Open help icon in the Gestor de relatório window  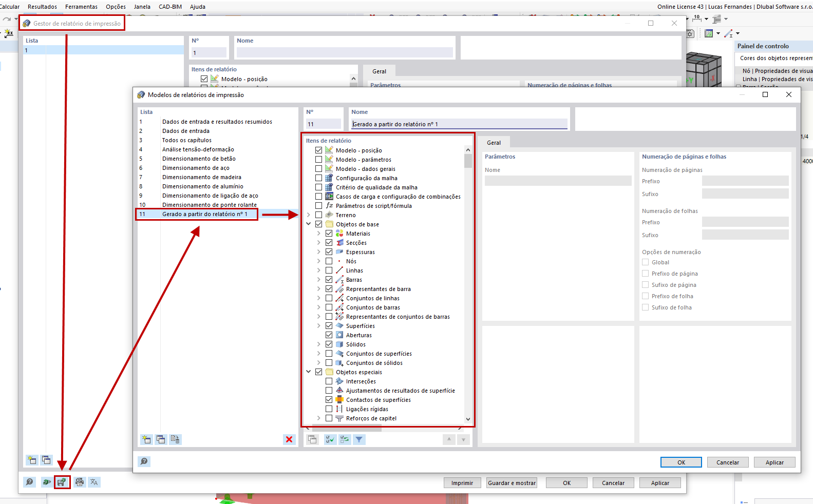(x=30, y=482)
